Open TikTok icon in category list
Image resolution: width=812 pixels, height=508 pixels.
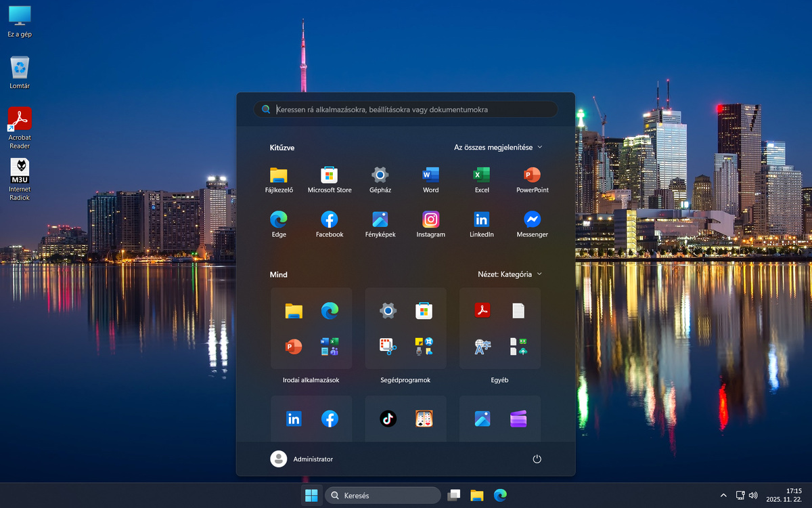tap(388, 419)
